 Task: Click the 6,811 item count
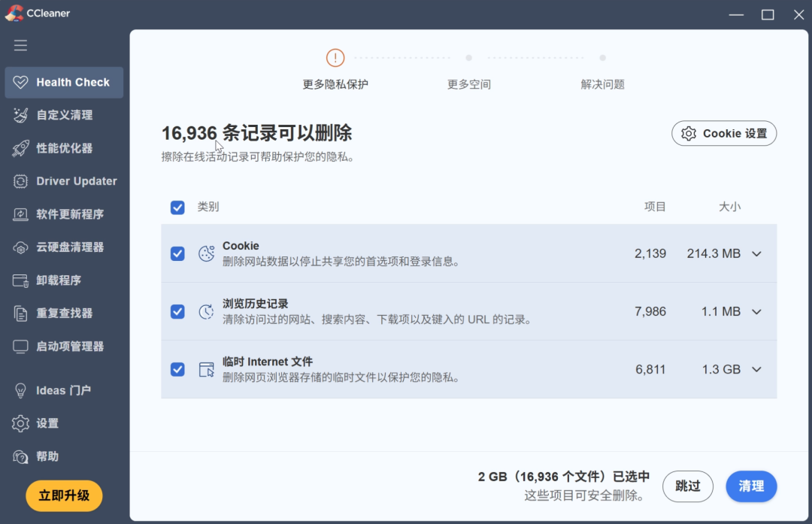click(650, 369)
